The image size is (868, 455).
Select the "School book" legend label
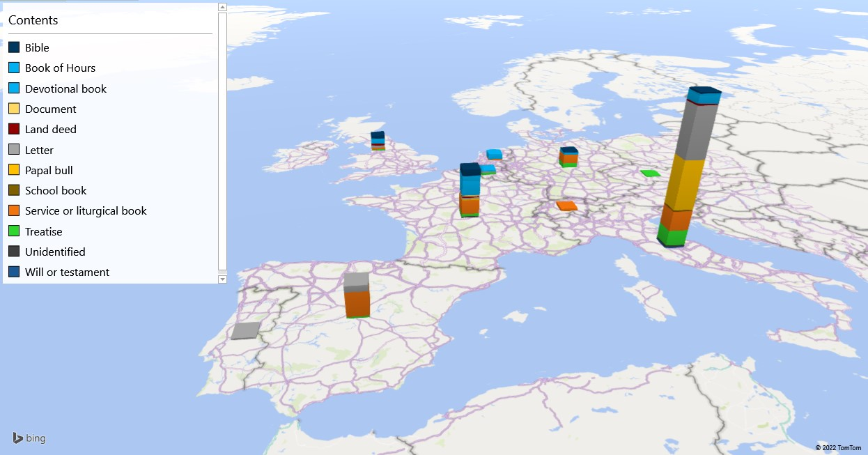(x=56, y=190)
